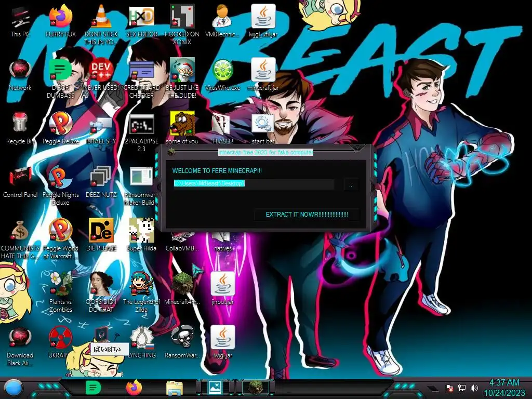Open File Explorer from taskbar
Viewport: 532px width, 399px height.
coord(175,388)
